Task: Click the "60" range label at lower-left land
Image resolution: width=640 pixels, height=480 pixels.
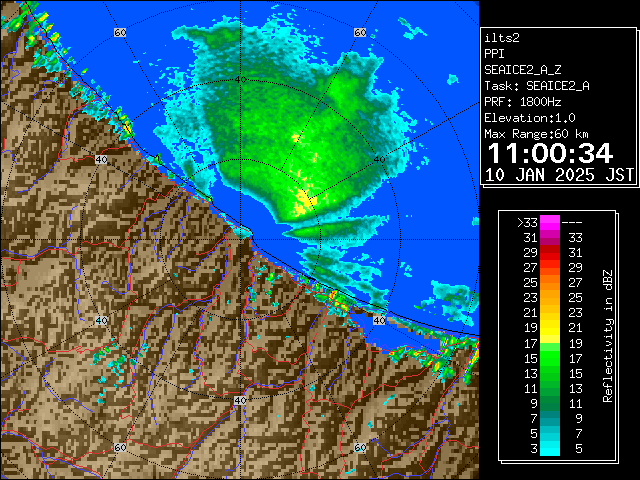Action: [x=120, y=447]
